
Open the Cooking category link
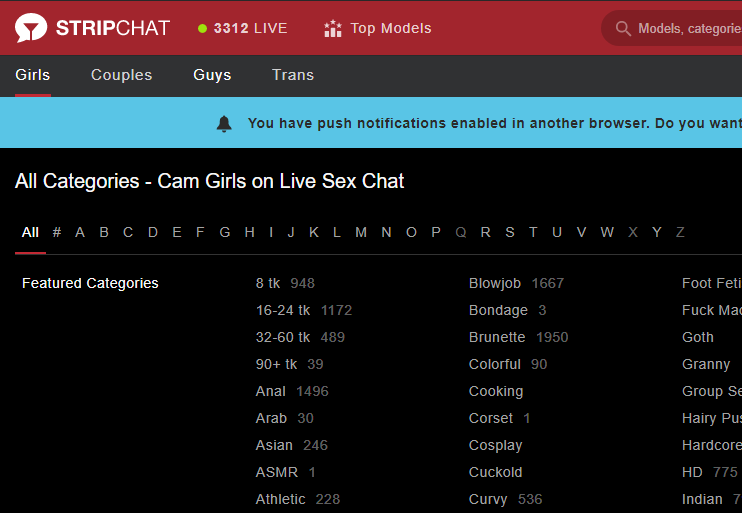coord(496,391)
